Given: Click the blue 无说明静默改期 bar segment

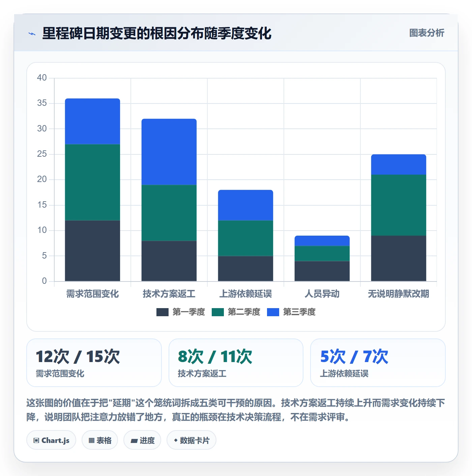Looking at the screenshot, I should click(399, 165).
